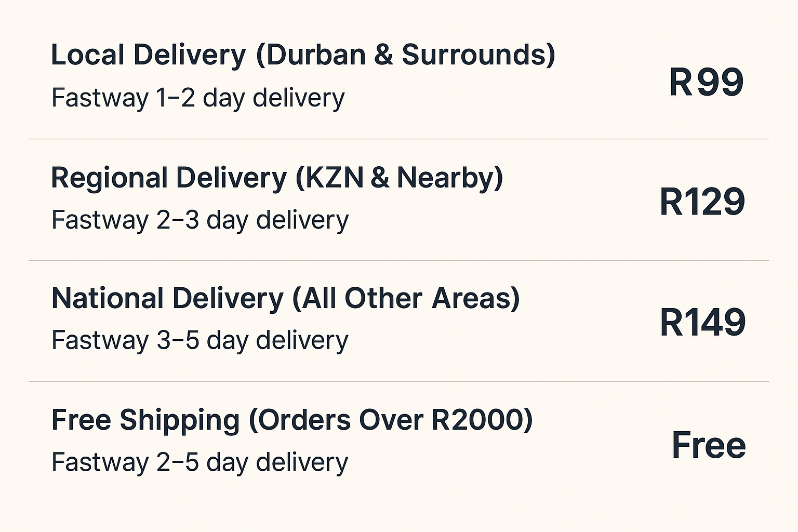Select the large "Free" price label
The width and height of the screenshot is (798, 532).
coord(709,445)
